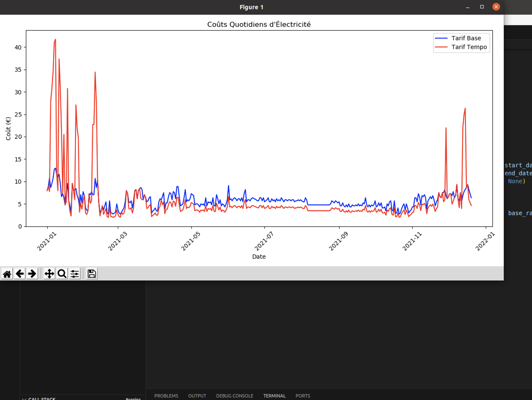532x400 pixels.
Task: Reset plot view with Home icon
Action: point(7,274)
